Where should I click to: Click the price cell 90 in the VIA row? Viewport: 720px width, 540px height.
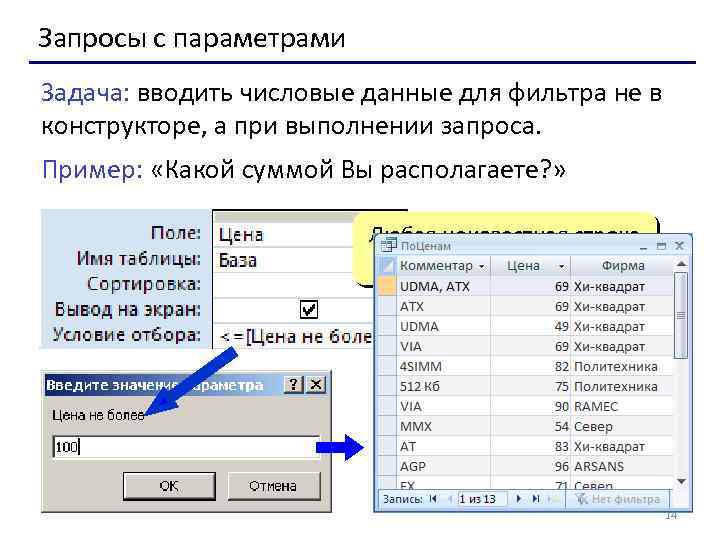pos(531,406)
